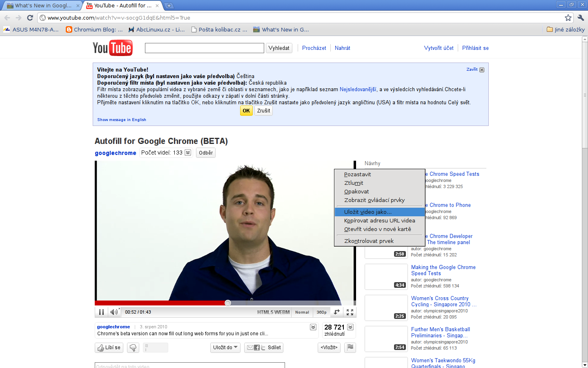Expand Počet videí 133 dropdown
This screenshot has width=588, height=368.
(x=188, y=153)
